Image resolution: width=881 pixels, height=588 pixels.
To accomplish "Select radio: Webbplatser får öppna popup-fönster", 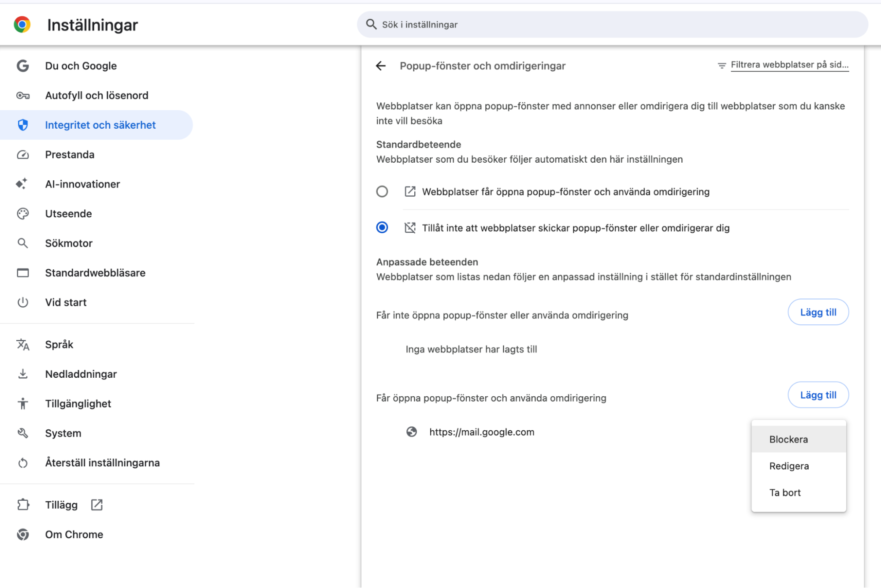I will click(x=382, y=192).
